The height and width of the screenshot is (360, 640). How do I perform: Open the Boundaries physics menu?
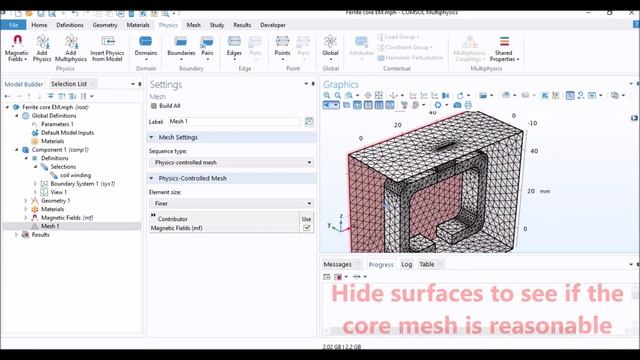point(181,47)
